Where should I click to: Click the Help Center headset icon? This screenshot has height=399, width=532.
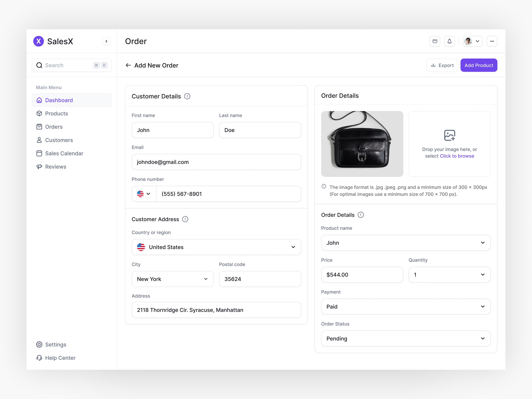click(x=39, y=358)
